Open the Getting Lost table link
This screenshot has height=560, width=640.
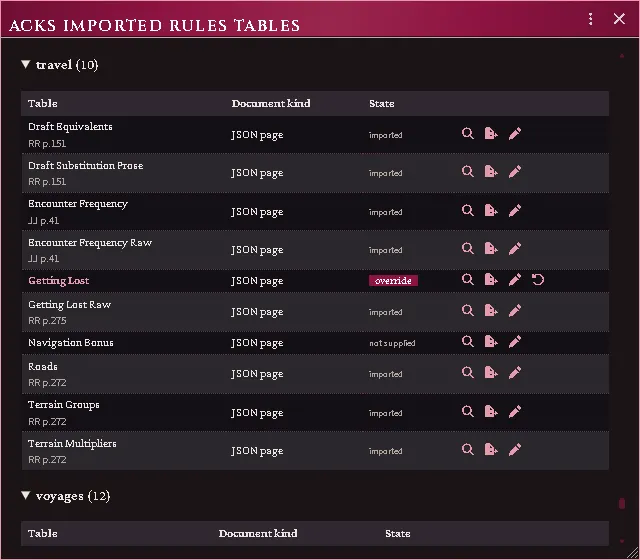[x=58, y=281]
